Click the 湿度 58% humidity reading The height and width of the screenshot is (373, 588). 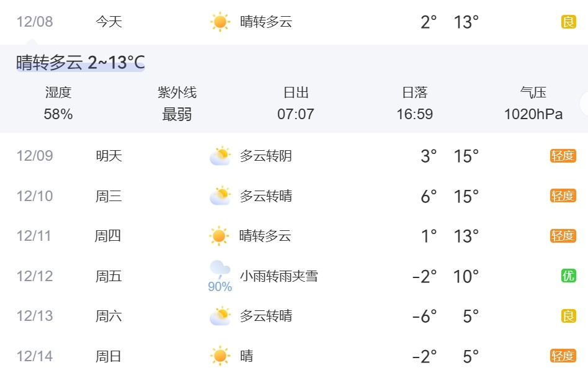(58, 104)
